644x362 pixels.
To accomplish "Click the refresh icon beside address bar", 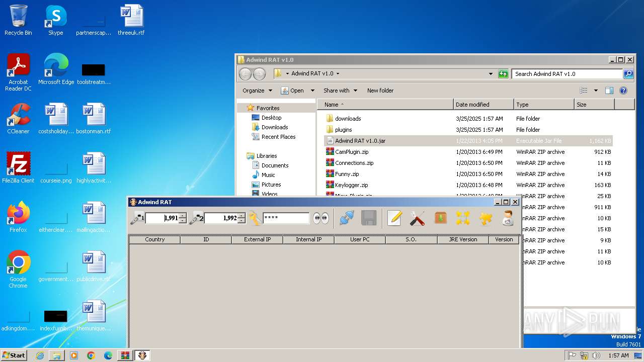I will tap(503, 74).
